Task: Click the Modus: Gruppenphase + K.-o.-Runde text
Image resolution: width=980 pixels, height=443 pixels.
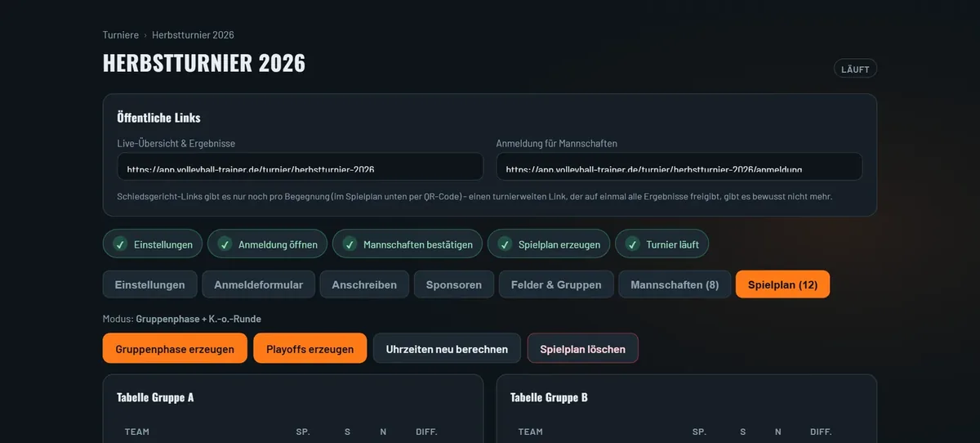Action: tap(182, 319)
